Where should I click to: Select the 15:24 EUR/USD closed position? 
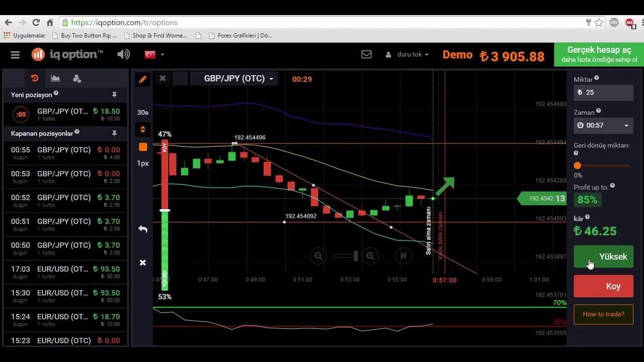65,320
